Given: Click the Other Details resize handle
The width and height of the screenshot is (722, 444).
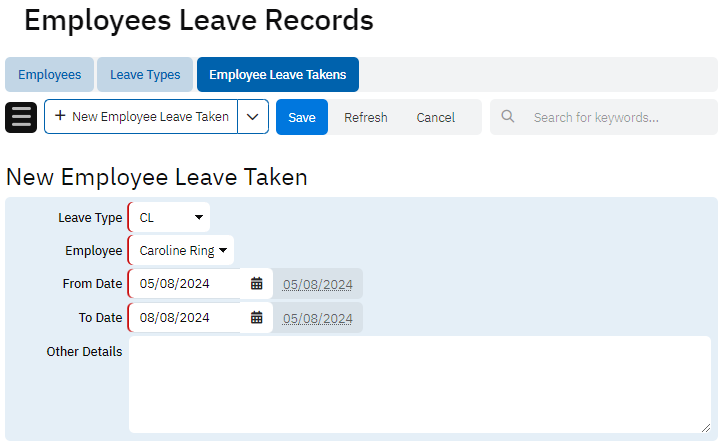Looking at the screenshot, I should coord(705,427).
